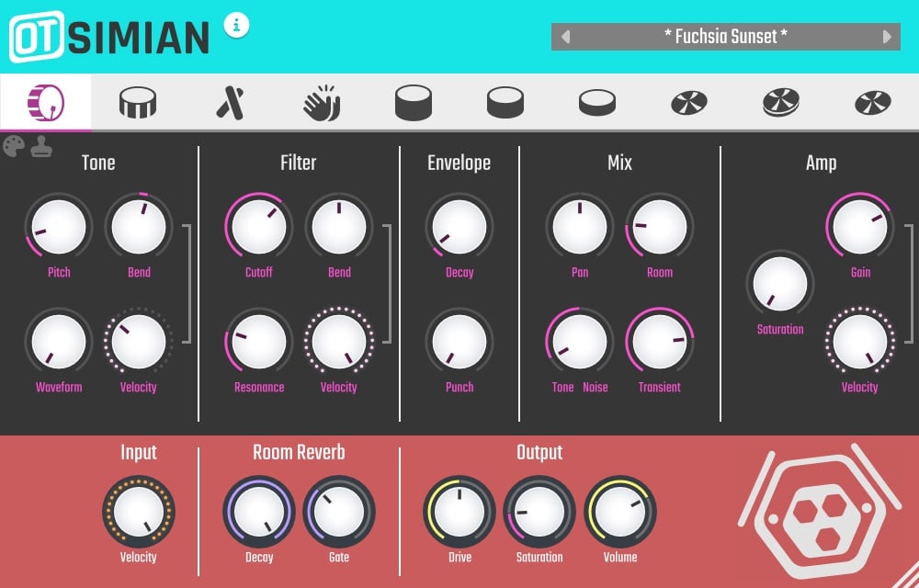The image size is (919, 588).
Task: Click the Room Reverb Gate knob
Action: [339, 511]
